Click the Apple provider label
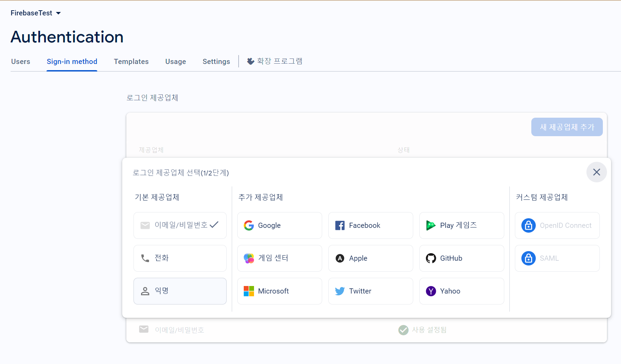Viewport: 621px width, 364px height. 358,258
